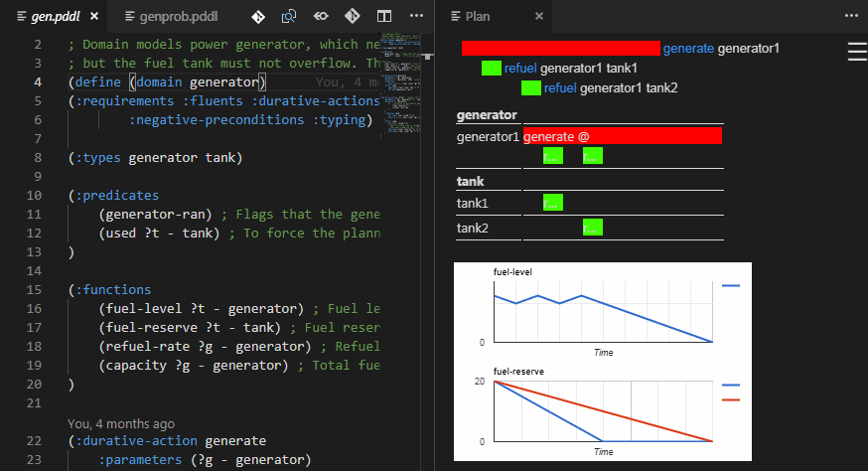This screenshot has height=471, width=868.
Task: Click the git icon beside split editor icon
Action: (x=353, y=16)
